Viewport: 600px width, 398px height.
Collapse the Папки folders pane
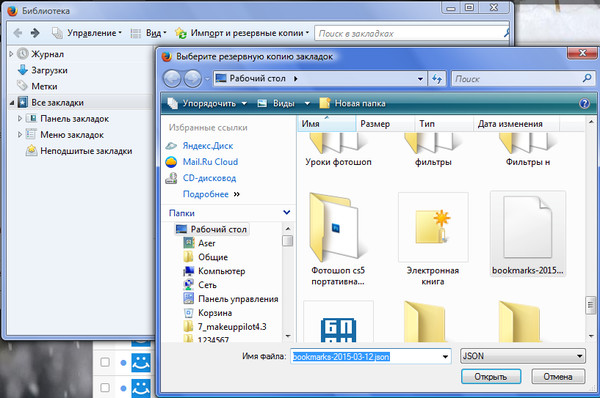tap(287, 212)
